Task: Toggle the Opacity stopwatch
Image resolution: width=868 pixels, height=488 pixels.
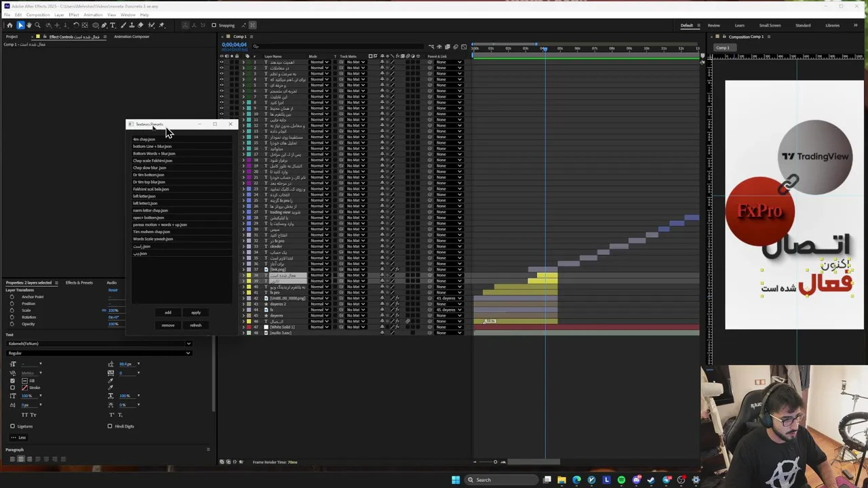Action: coord(12,324)
